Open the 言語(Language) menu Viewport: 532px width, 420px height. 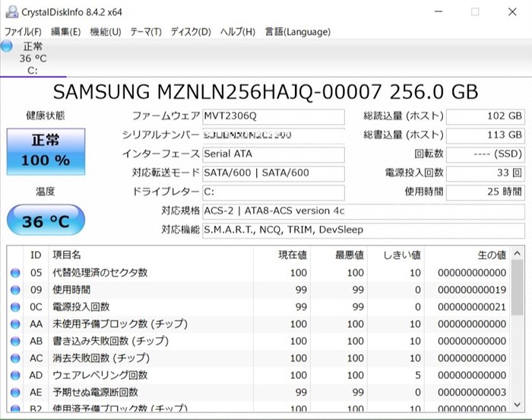coord(298,32)
